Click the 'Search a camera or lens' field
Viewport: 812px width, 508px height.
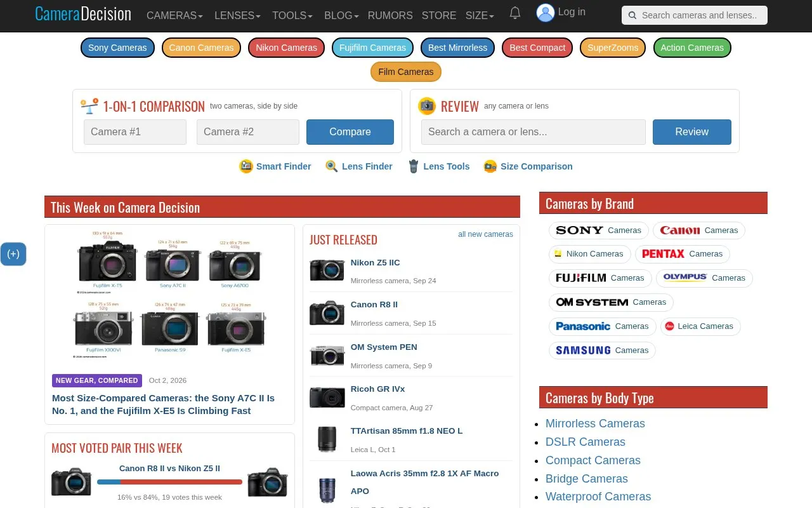(x=534, y=132)
